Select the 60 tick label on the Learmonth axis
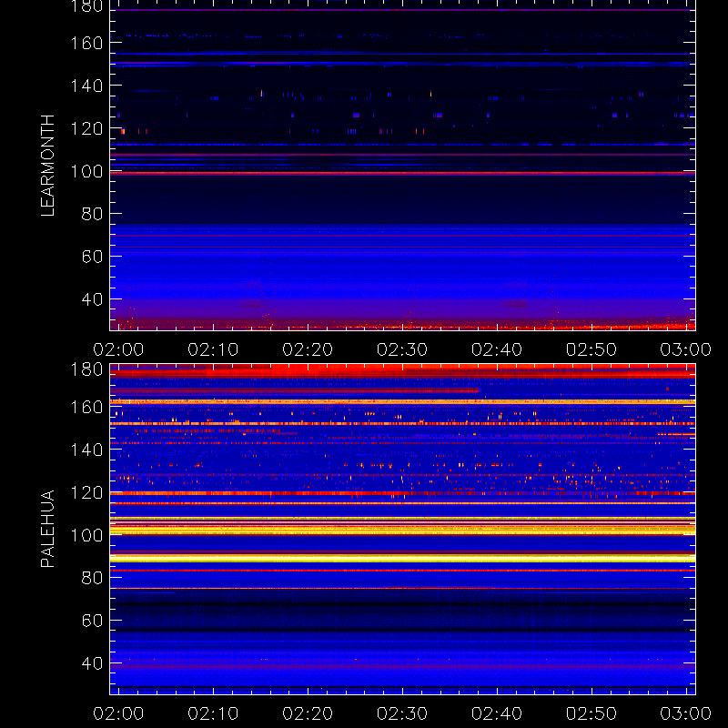The height and width of the screenshot is (728, 728). (x=92, y=257)
